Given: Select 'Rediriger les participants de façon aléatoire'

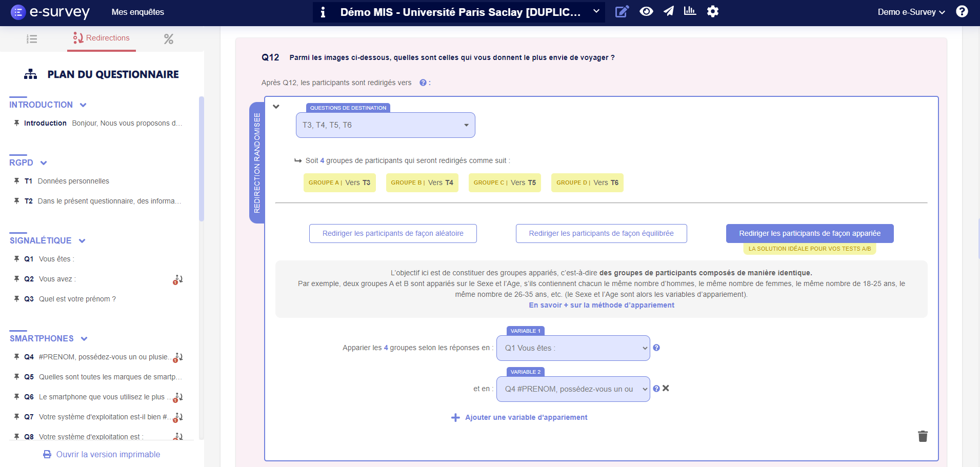Looking at the screenshot, I should point(392,233).
